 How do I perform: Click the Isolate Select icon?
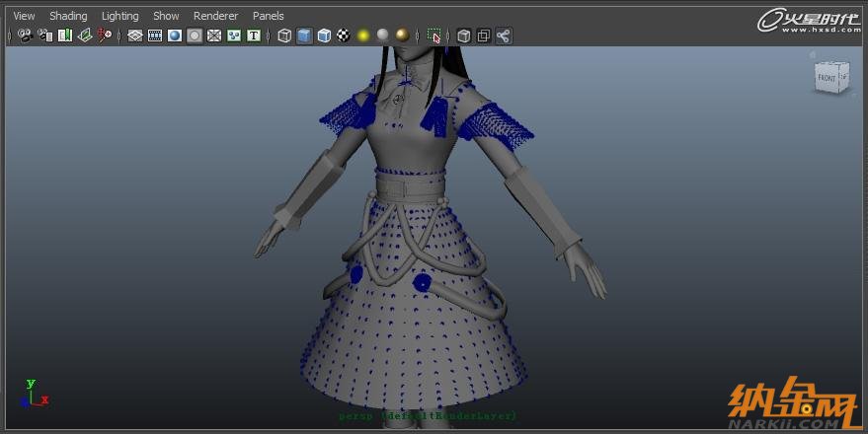[x=434, y=36]
